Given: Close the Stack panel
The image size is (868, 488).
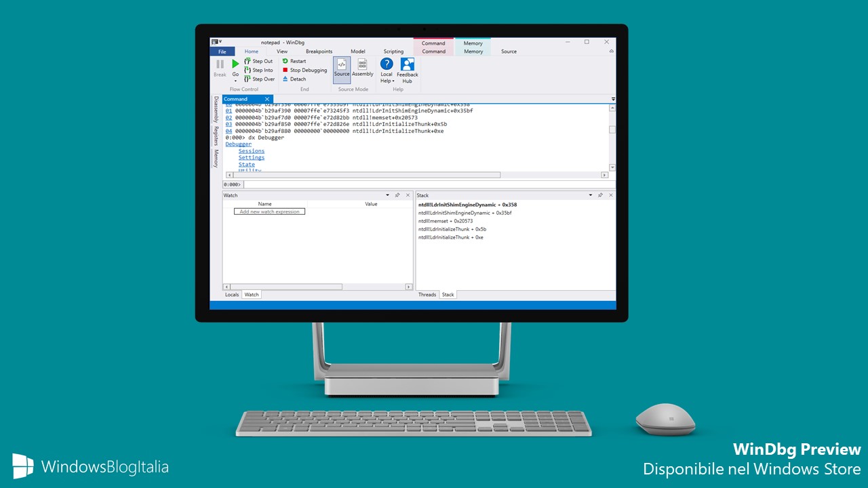Looking at the screenshot, I should 610,195.
